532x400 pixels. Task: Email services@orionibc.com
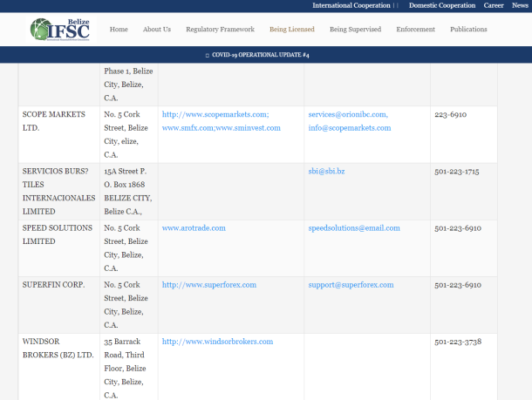348,114
